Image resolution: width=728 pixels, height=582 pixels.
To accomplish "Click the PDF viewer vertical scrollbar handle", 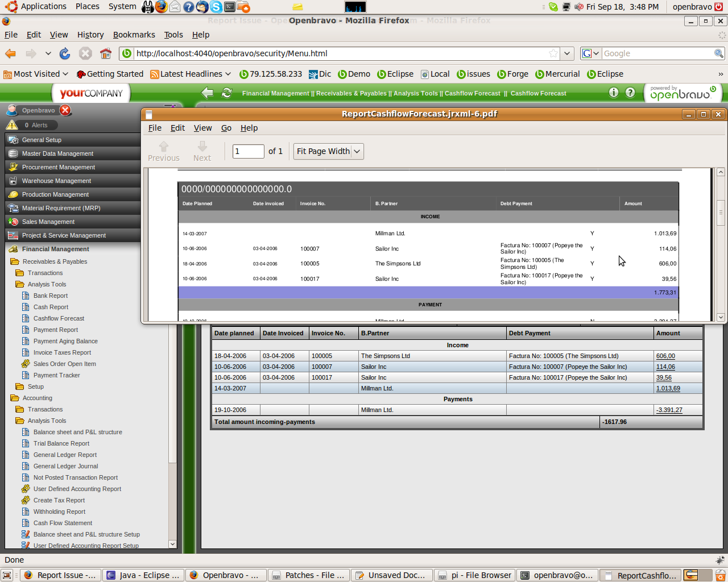I will click(721, 213).
